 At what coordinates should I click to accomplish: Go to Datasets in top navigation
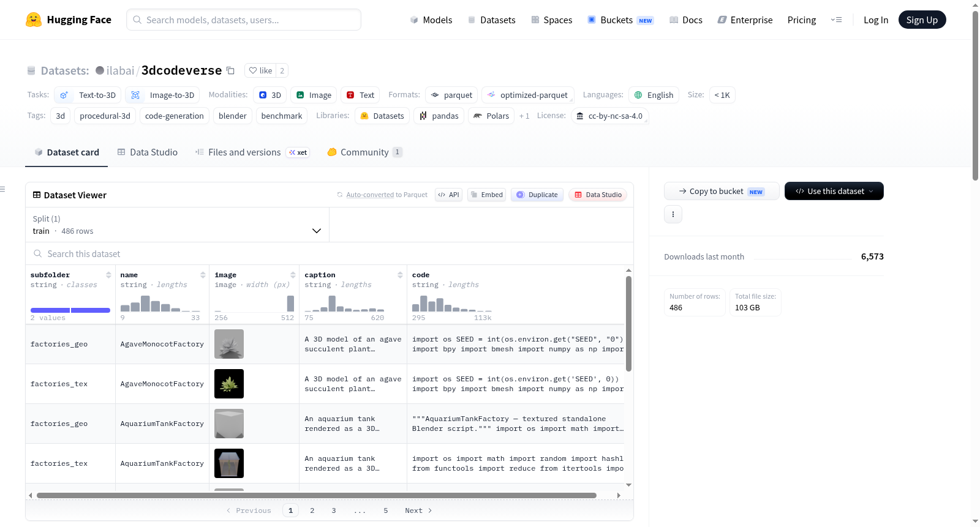(491, 20)
